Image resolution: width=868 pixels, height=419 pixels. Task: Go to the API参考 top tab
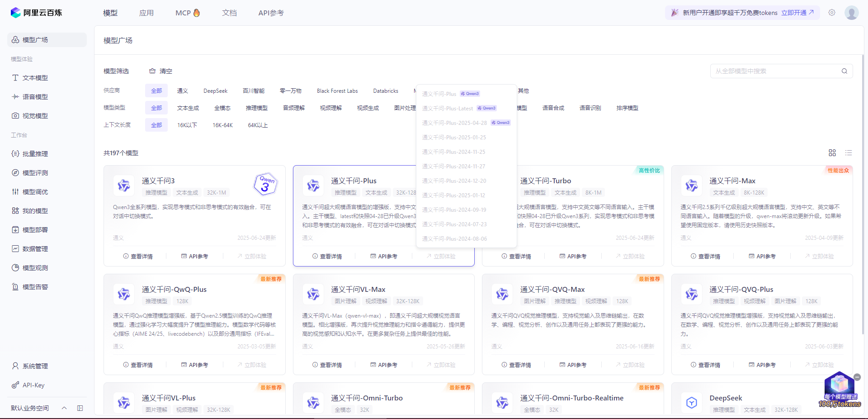pyautogui.click(x=271, y=13)
